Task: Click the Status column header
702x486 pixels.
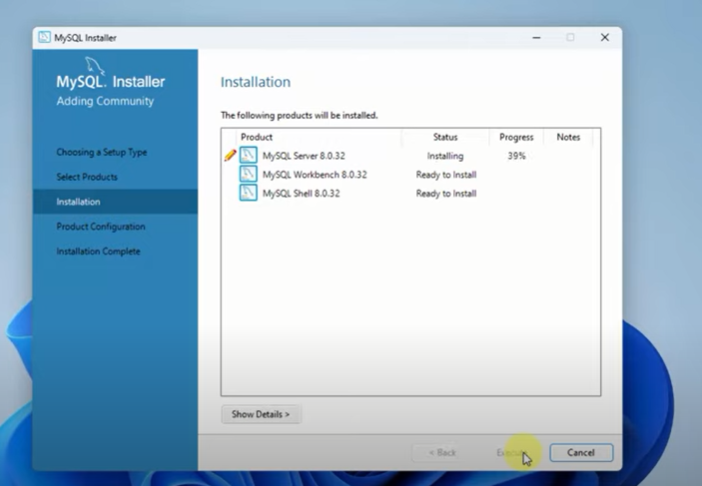Action: pos(445,137)
